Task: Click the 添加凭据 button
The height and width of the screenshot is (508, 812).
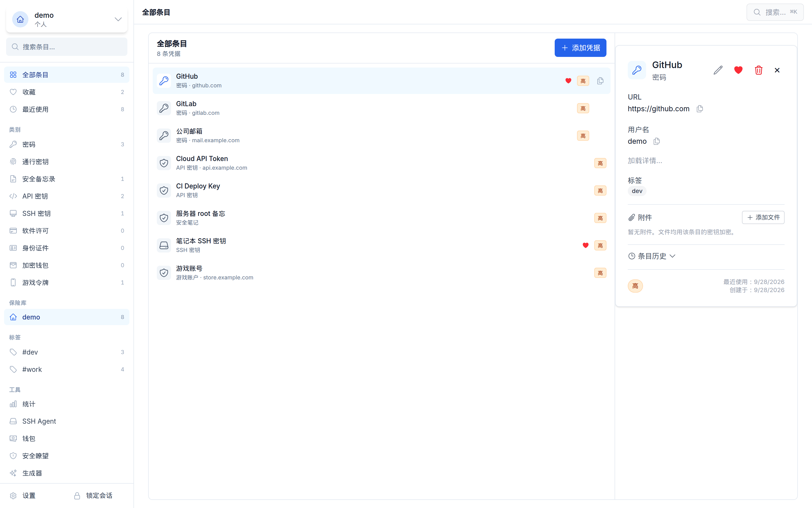Action: pyautogui.click(x=580, y=48)
